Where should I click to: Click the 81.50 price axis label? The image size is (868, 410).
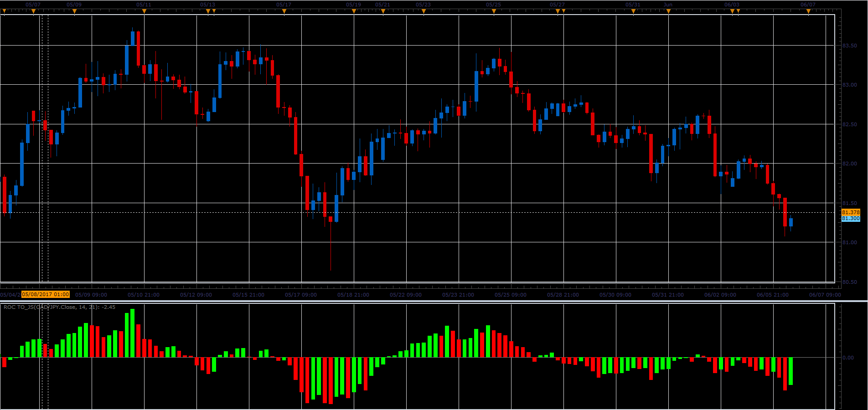tap(849, 203)
